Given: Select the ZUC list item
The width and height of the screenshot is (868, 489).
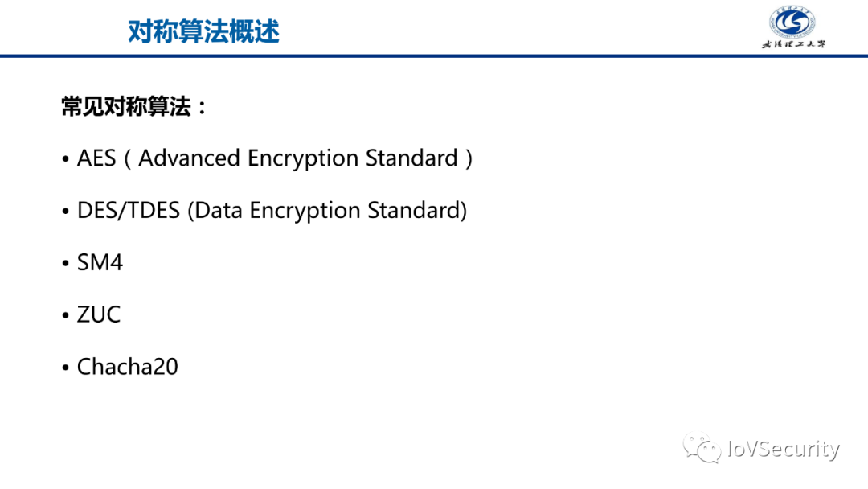Looking at the screenshot, I should point(99,314).
